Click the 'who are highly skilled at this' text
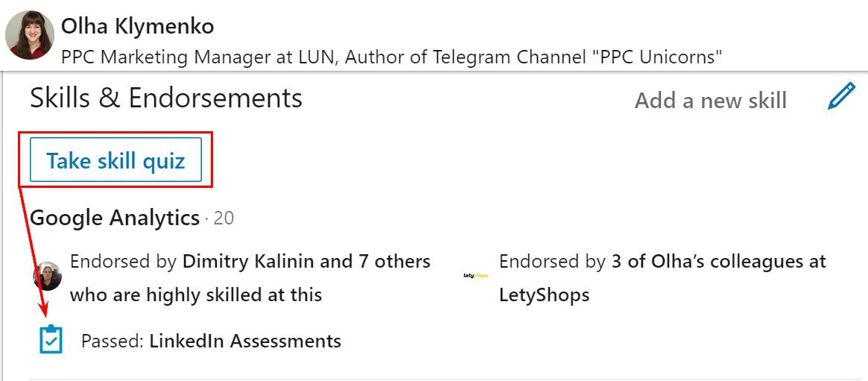 196,295
